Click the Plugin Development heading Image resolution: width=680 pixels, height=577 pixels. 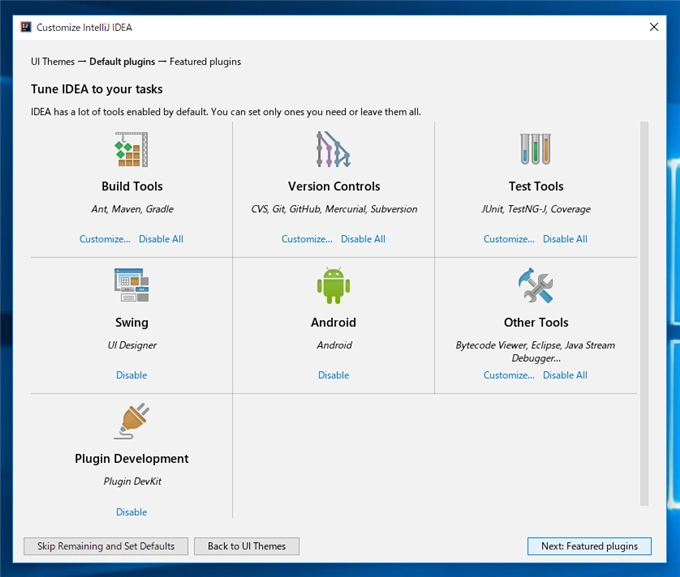131,459
